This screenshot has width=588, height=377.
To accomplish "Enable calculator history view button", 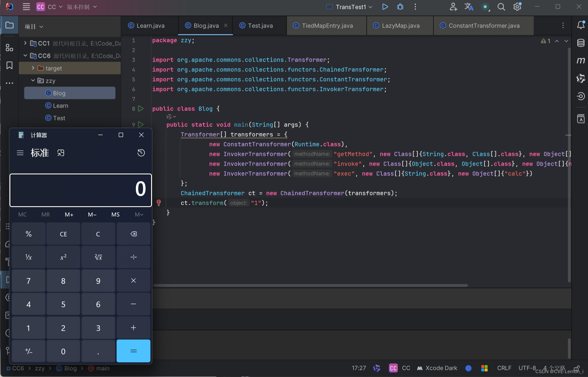I will pyautogui.click(x=141, y=153).
